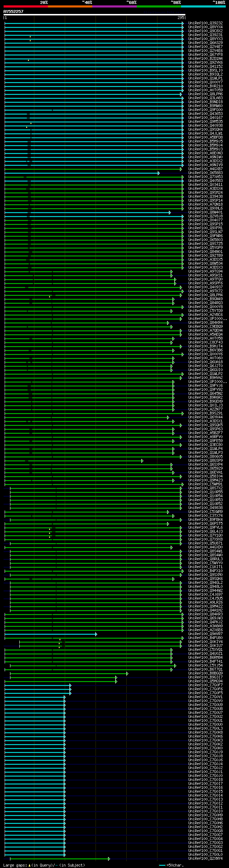Select label UniRef100_B8BGQ9
Image resolution: width=229 pixels, height=868 pixels.
205,673
